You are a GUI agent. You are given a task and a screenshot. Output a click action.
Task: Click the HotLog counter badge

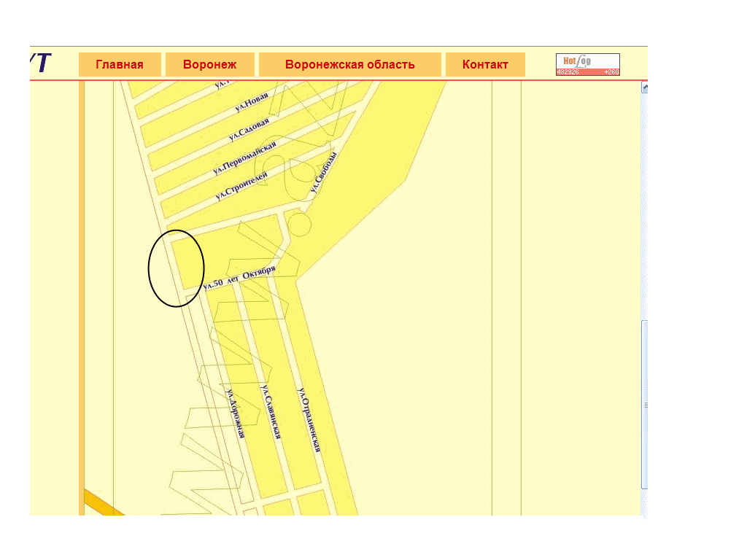coord(587,64)
